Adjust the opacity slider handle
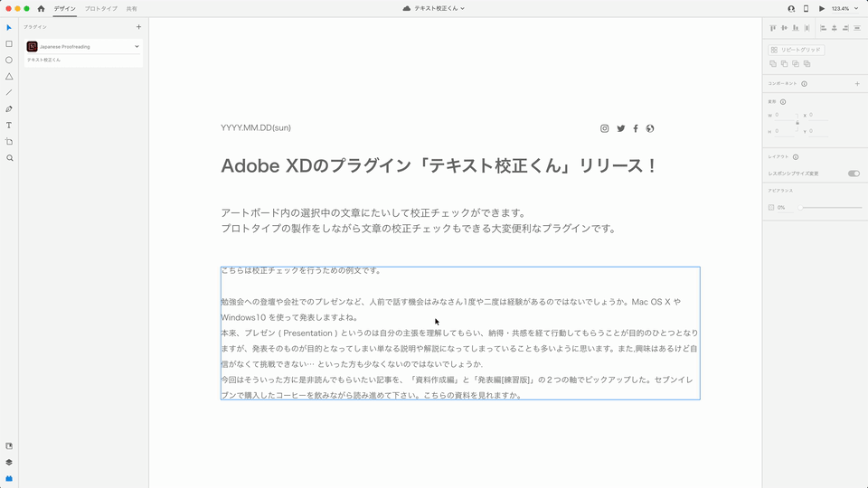 pos(800,208)
